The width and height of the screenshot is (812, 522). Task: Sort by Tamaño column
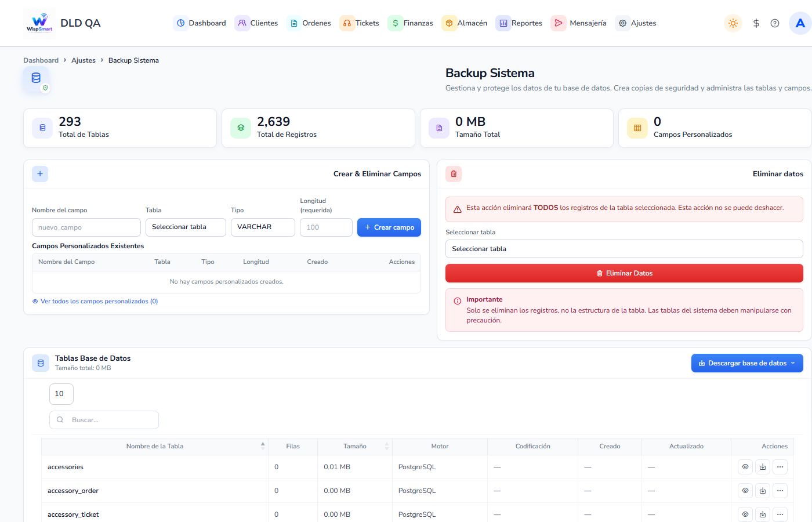(355, 446)
